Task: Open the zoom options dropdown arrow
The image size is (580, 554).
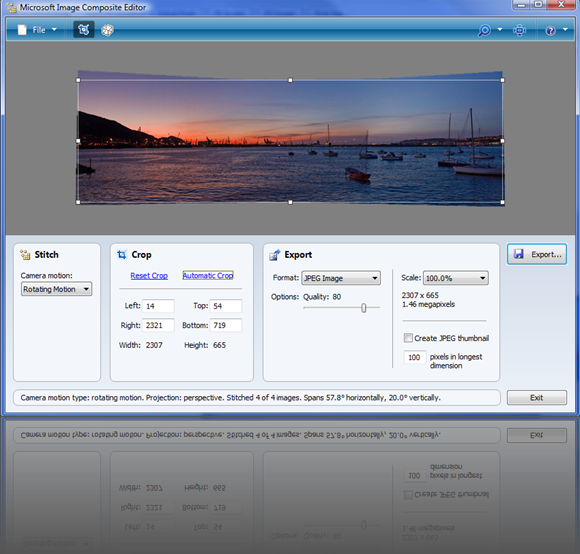Action: 500,29
